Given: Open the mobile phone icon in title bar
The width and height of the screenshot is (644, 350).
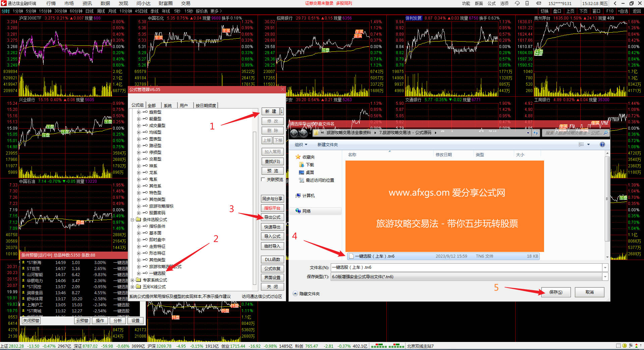Looking at the screenshot, I should [x=527, y=3].
